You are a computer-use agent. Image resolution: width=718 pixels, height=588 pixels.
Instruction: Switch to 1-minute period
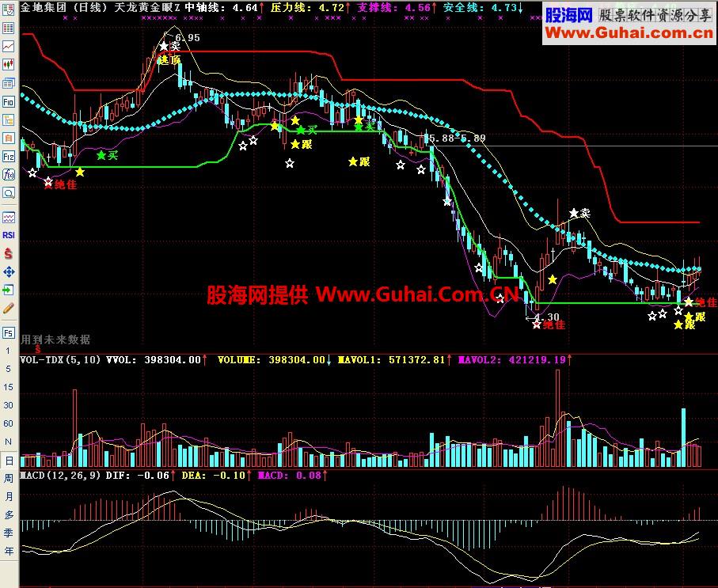pyautogui.click(x=8, y=351)
